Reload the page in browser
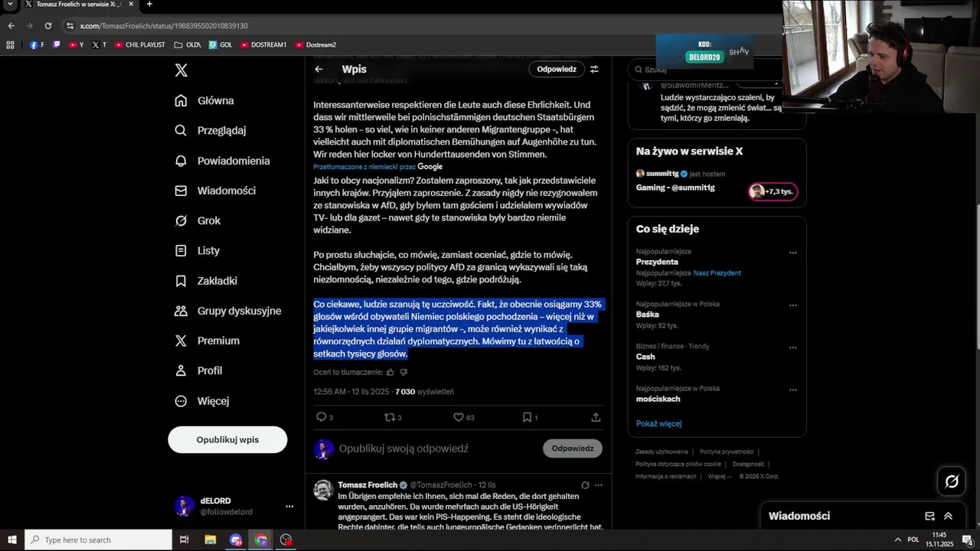The height and width of the screenshot is (551, 980). pyautogui.click(x=48, y=25)
